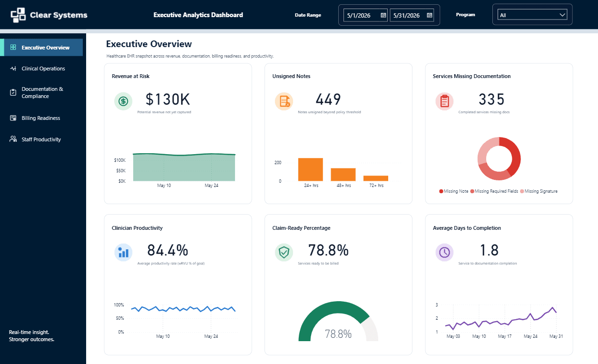The width and height of the screenshot is (598, 364).
Task: Click the Services Missing Documentation title
Action: [472, 76]
